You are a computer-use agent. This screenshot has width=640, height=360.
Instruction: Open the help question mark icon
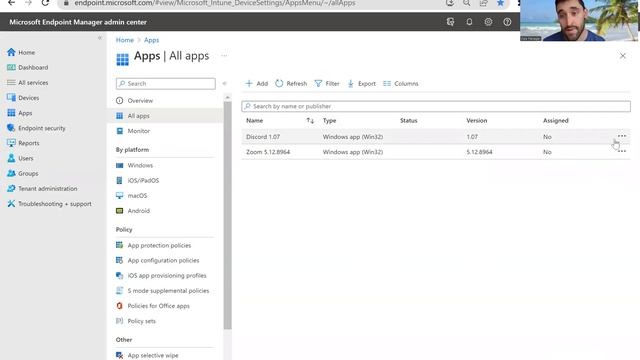pyautogui.click(x=507, y=22)
